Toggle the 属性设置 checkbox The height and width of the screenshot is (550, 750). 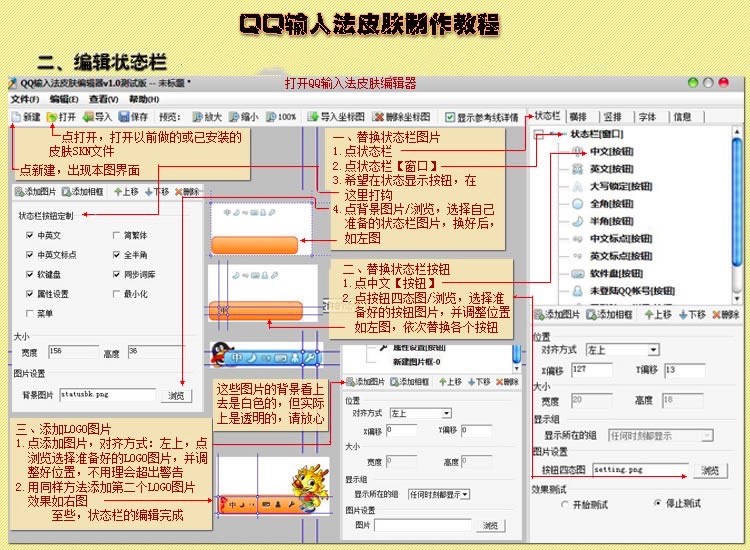point(30,294)
